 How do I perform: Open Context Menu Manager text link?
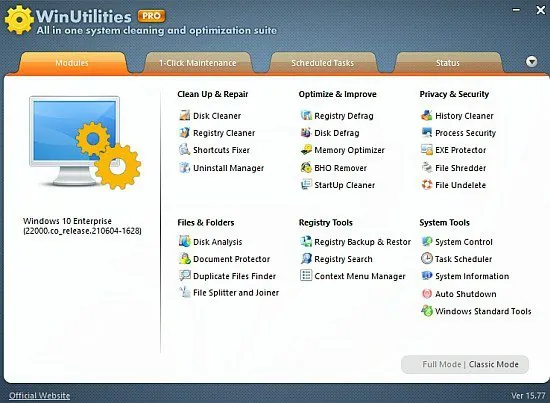[360, 276]
